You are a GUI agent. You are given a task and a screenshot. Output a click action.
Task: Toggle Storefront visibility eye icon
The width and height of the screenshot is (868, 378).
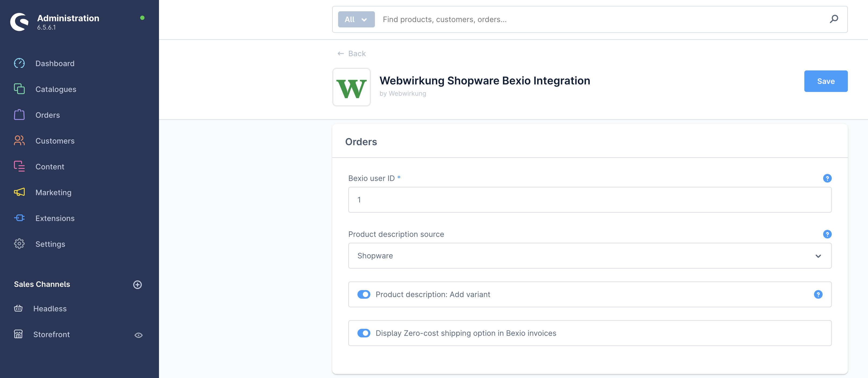138,335
